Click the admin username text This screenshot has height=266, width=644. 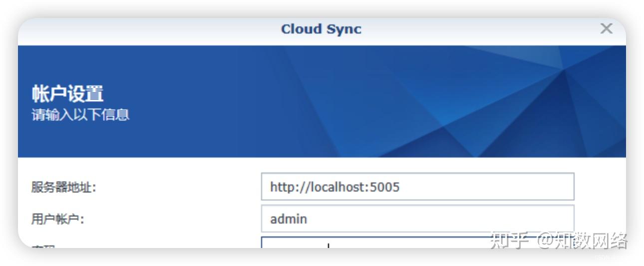(289, 219)
